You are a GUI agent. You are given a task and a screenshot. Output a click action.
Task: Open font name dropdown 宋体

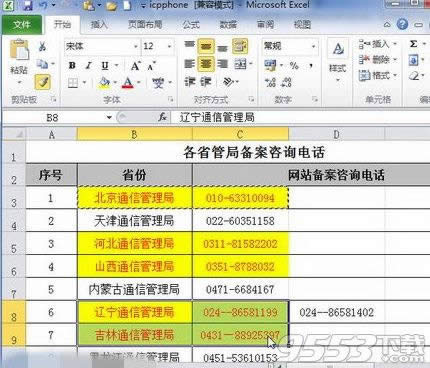(136, 46)
